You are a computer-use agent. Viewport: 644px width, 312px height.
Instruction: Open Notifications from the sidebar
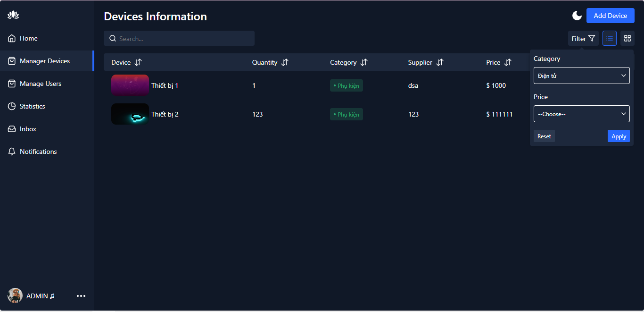38,152
